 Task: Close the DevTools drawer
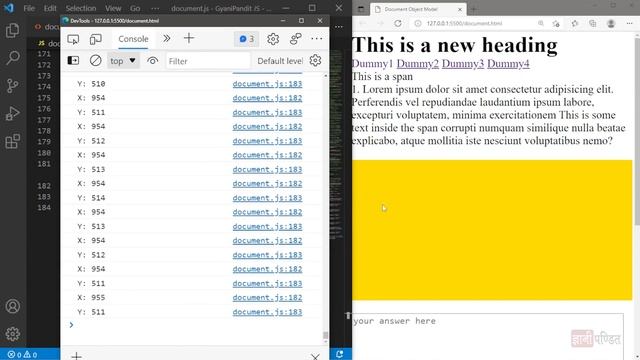coord(315,356)
